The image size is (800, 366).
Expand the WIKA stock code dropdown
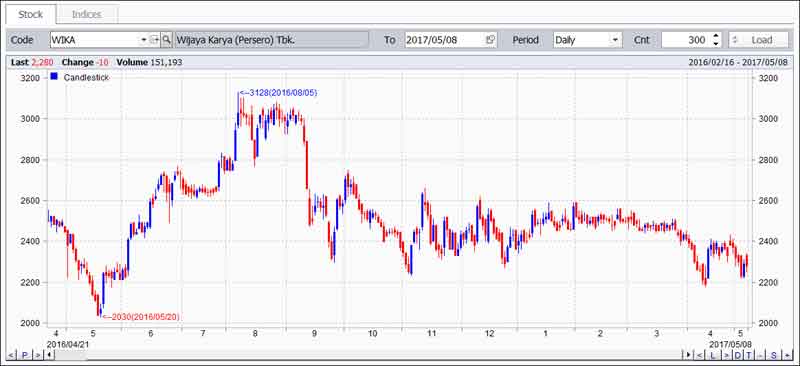coord(143,40)
